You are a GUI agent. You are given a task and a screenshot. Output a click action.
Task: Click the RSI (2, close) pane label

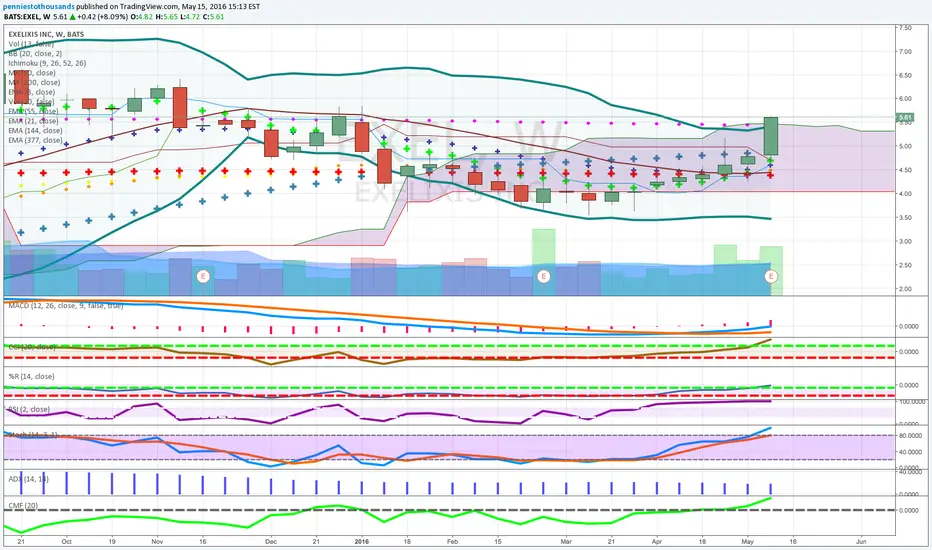click(29, 409)
